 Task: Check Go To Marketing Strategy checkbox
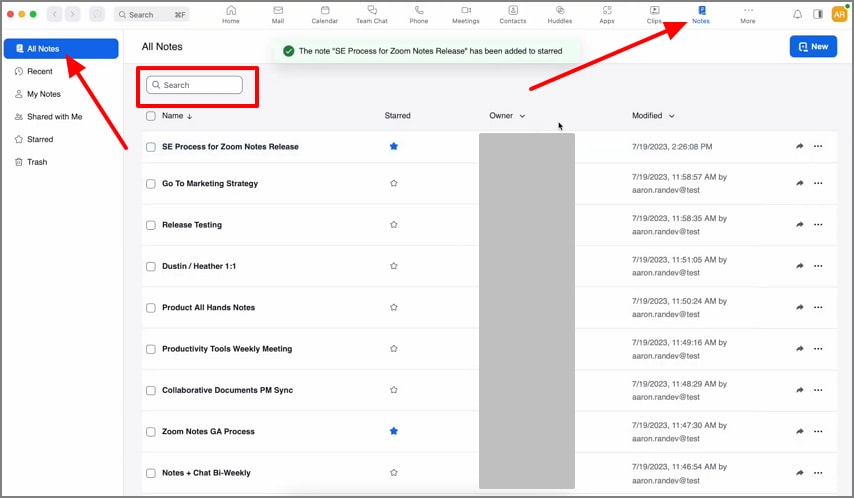151,184
